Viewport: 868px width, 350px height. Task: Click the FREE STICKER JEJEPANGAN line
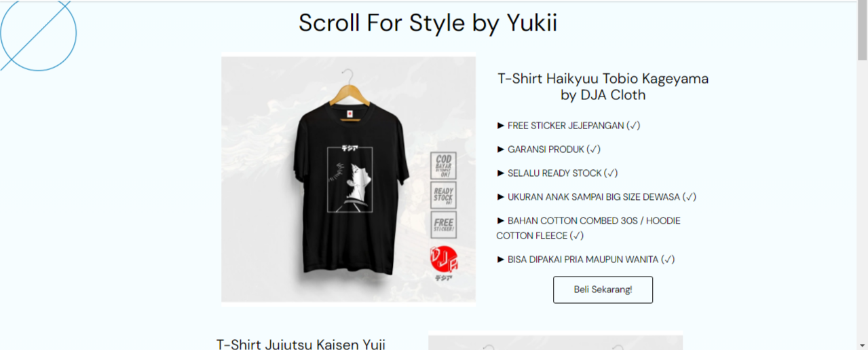(x=569, y=125)
